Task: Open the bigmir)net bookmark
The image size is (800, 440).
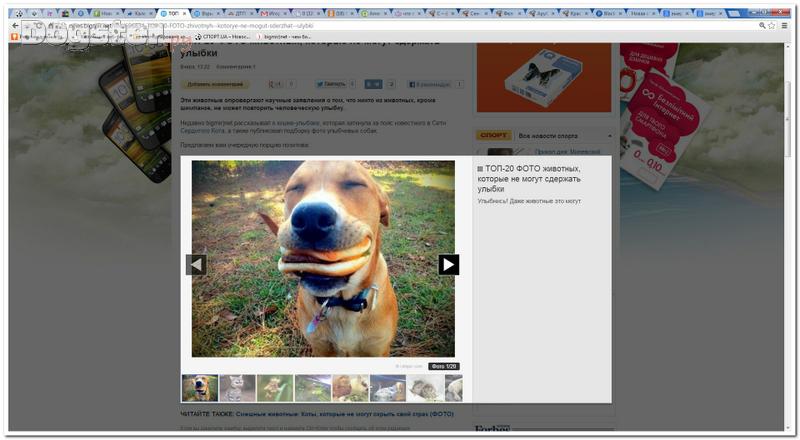Action: (x=284, y=37)
